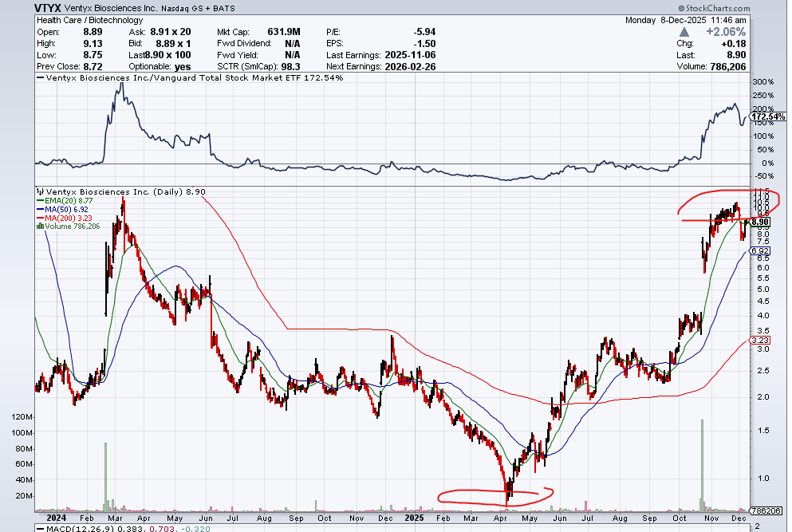792x532 pixels.
Task: Click the EMA(20) 8.77 legend entry
Action: coord(65,200)
